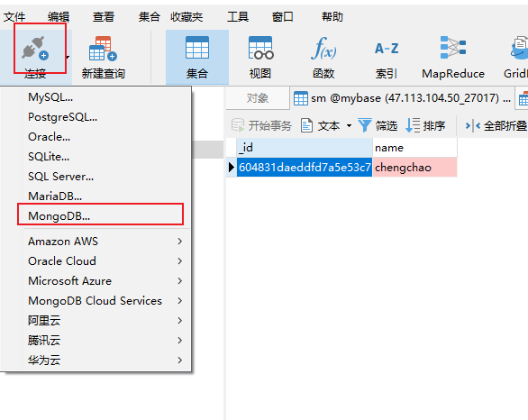Screen dimensions: 528x420
Task: Open the 窗口 (Window) menu
Action: tap(283, 16)
